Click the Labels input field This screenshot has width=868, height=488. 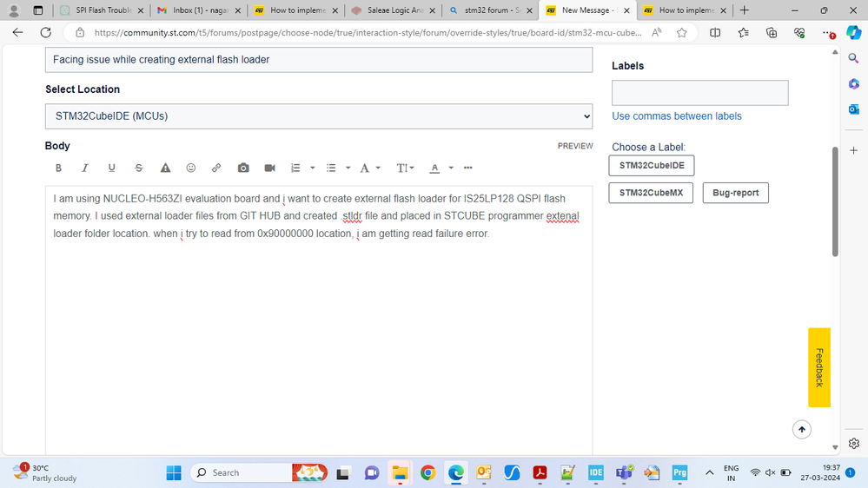(x=699, y=93)
